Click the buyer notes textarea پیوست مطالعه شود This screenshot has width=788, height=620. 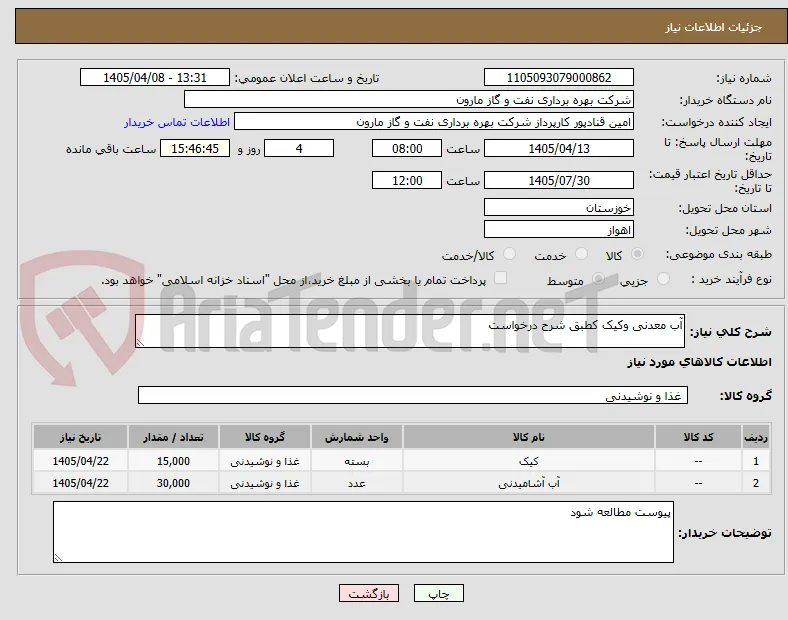pyautogui.click(x=363, y=532)
